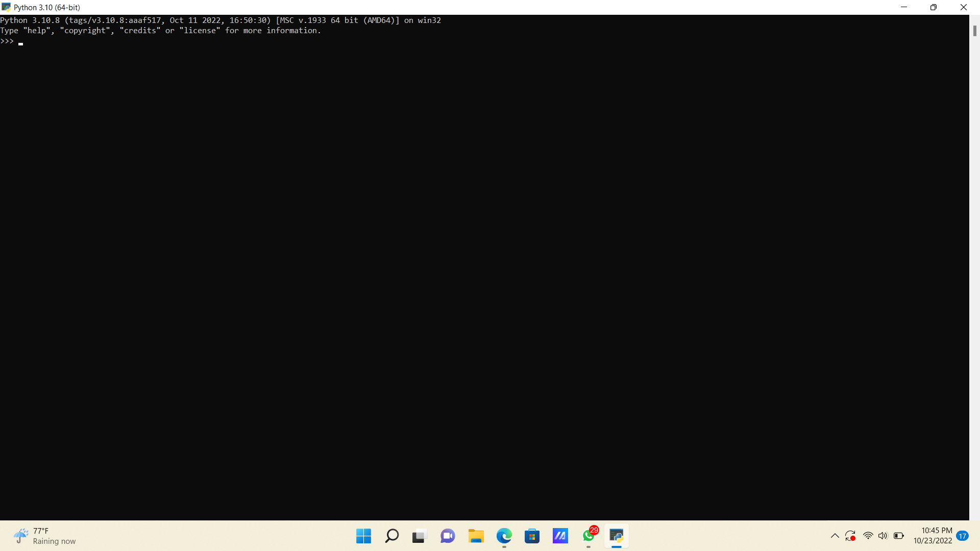Open Task View

coord(419,536)
